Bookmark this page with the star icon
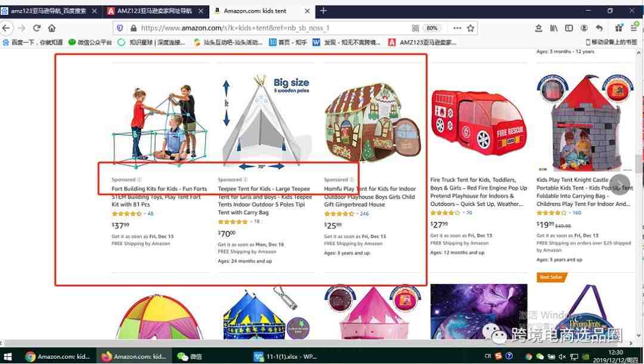 pyautogui.click(x=470, y=28)
